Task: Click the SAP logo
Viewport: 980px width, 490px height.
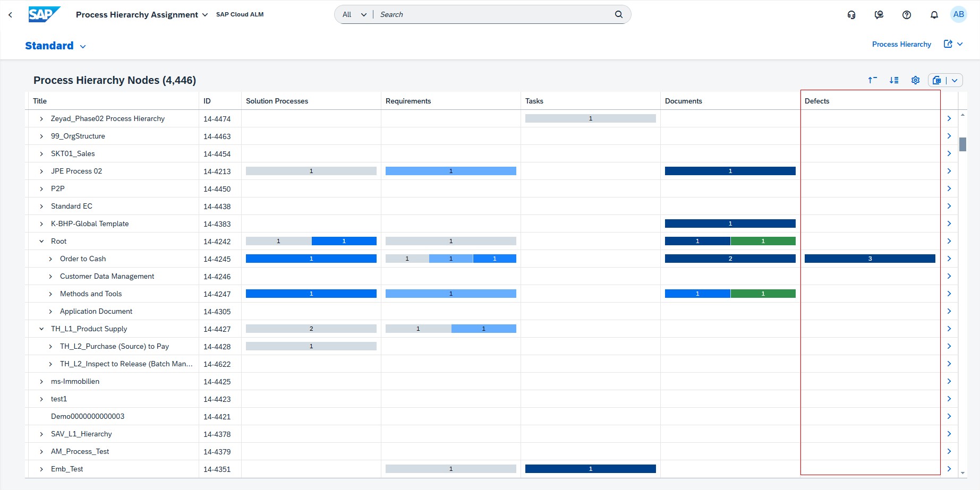Action: (x=44, y=14)
